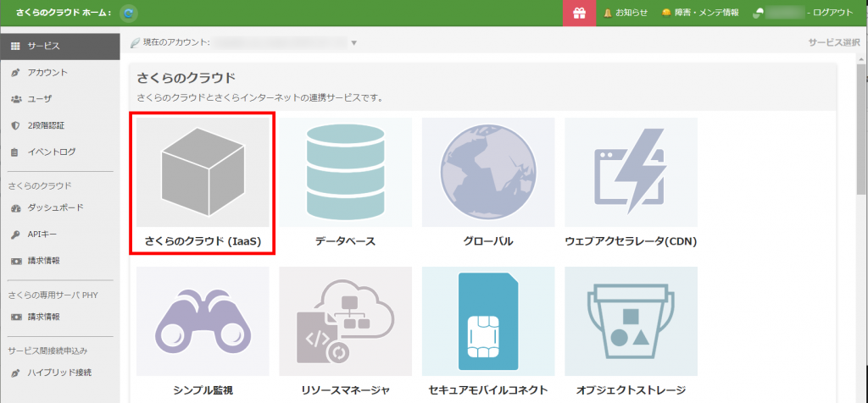The width and height of the screenshot is (868, 403).
Task: Click the ログアウト link
Action: pyautogui.click(x=833, y=14)
